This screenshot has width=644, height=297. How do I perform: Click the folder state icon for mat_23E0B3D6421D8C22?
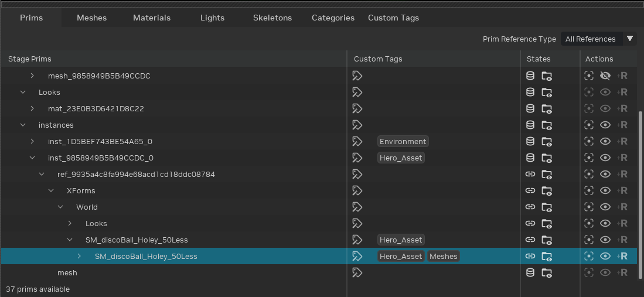tap(547, 108)
